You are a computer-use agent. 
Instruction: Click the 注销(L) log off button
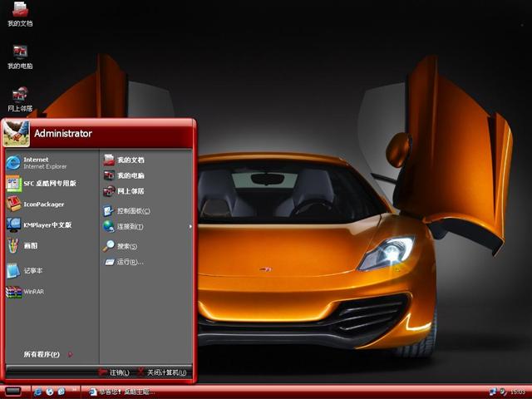tap(115, 372)
